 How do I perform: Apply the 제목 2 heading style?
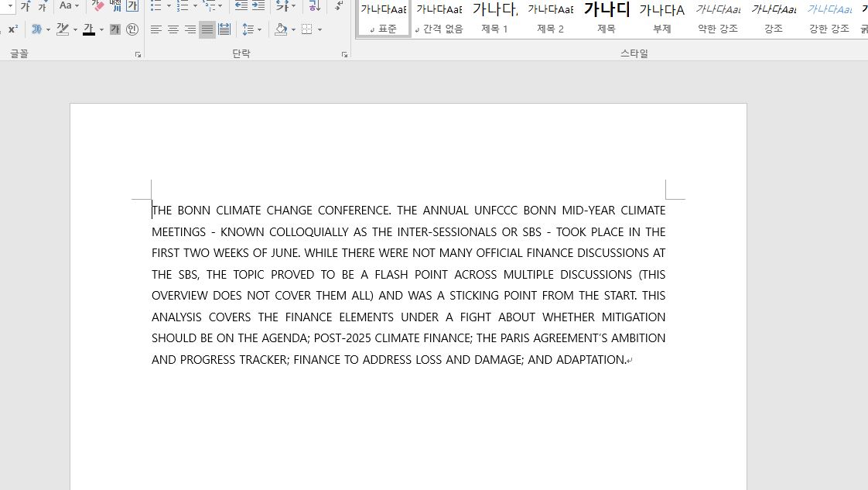[x=550, y=19]
